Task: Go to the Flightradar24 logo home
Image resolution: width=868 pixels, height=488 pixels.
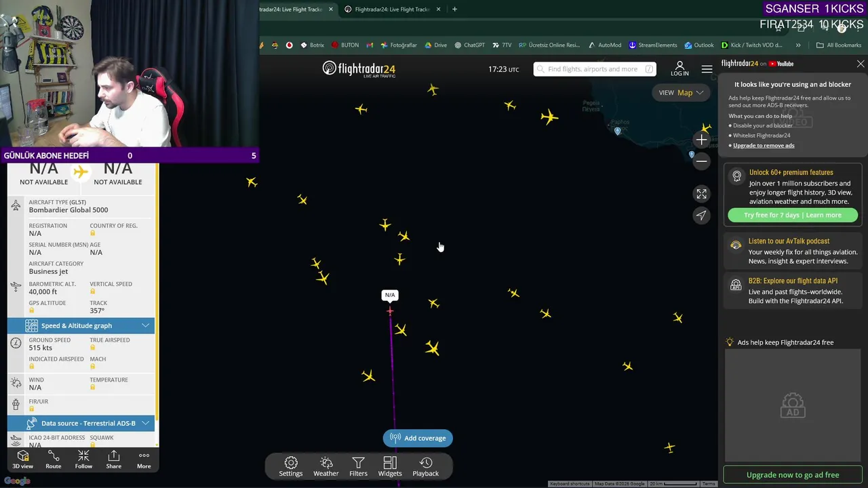Action: pos(359,69)
